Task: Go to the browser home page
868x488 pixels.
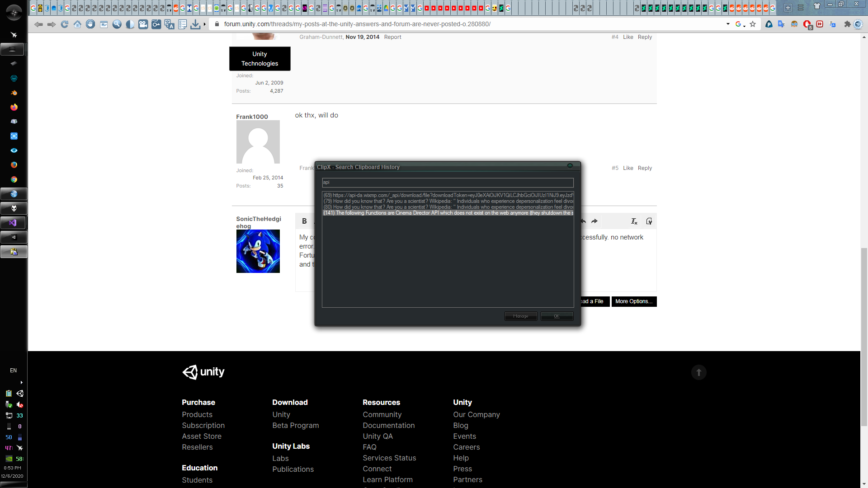Action: pos(77,24)
